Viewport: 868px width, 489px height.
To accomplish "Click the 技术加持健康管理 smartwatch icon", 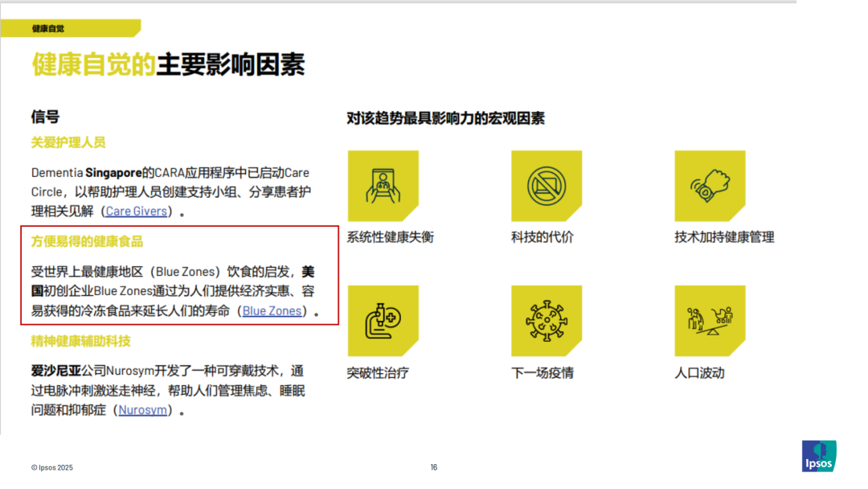I will tap(710, 186).
